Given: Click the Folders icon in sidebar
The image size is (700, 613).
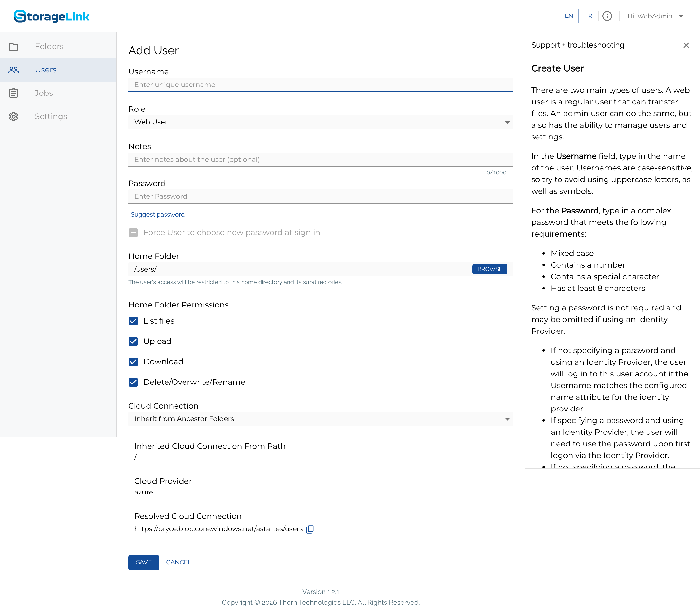Looking at the screenshot, I should (14, 47).
